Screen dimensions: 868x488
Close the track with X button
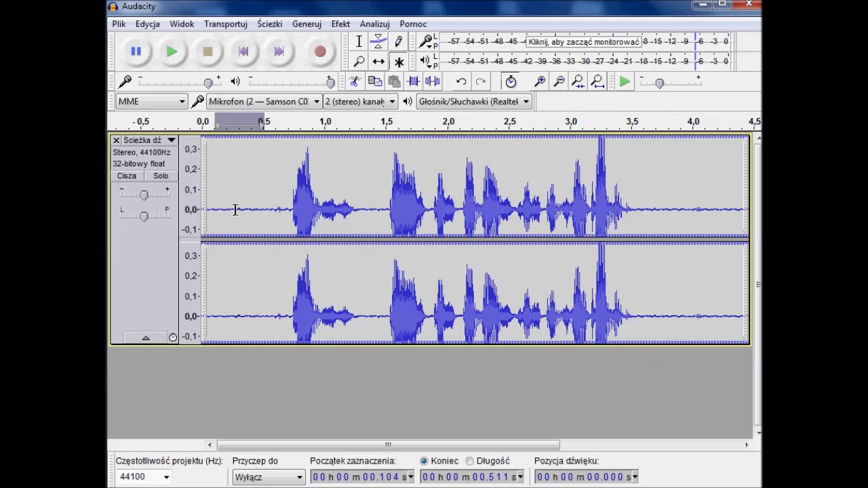116,140
